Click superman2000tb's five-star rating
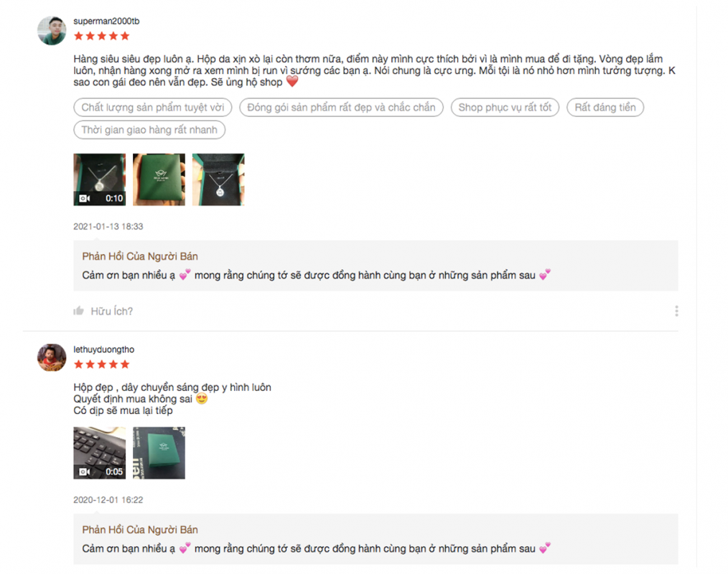 (x=102, y=36)
